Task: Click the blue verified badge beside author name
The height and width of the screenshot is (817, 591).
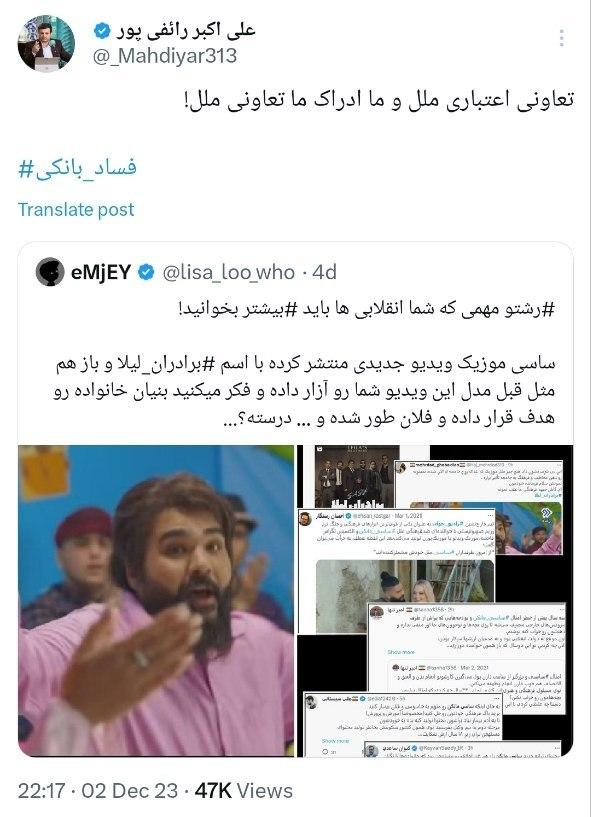Action: coord(102,31)
